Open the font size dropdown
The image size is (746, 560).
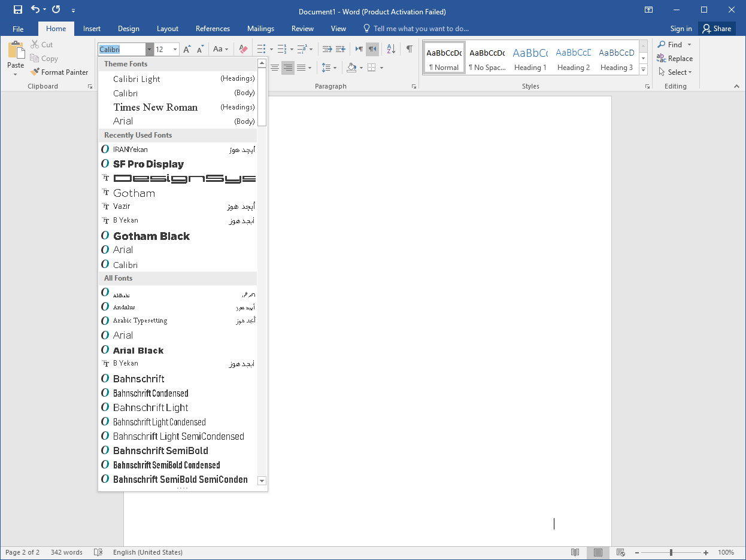click(175, 50)
